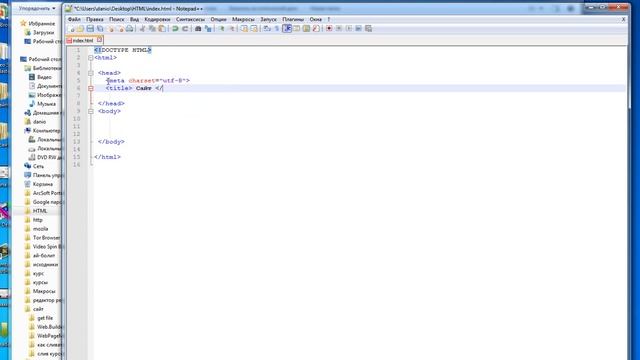
Task: Open the Файл menu
Action: 74,19
